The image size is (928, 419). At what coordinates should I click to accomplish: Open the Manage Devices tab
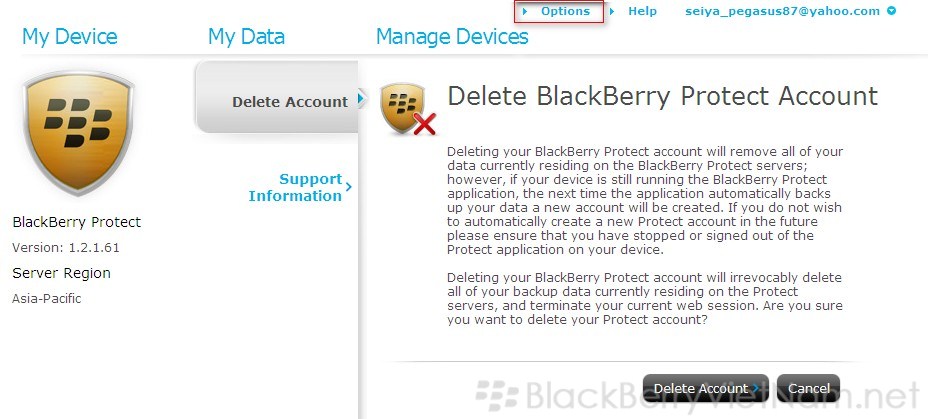click(452, 37)
